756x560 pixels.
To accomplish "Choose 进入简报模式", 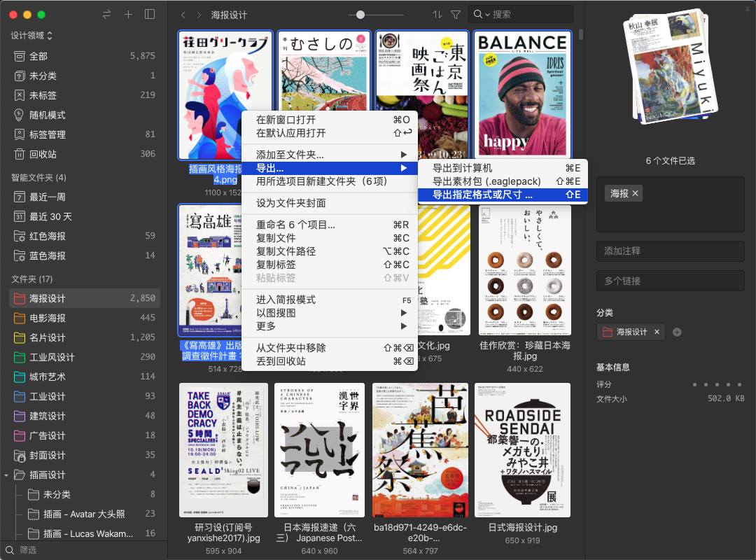I will (x=329, y=300).
